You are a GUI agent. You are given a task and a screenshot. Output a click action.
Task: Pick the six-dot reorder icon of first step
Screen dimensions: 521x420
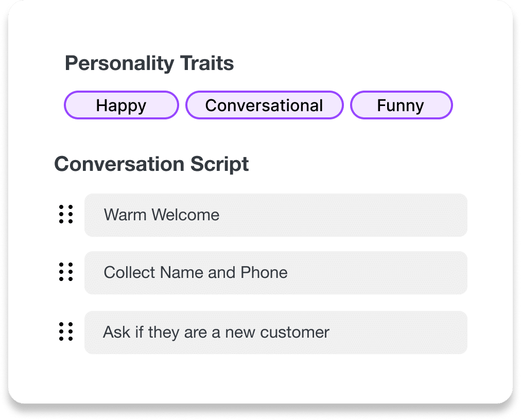(66, 214)
